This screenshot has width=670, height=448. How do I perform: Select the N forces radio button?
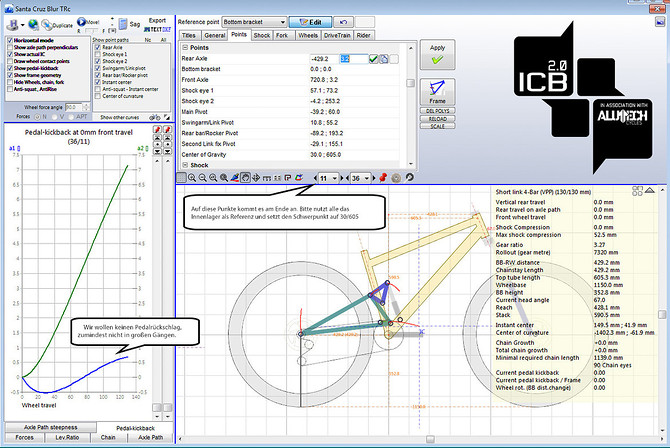point(37,117)
